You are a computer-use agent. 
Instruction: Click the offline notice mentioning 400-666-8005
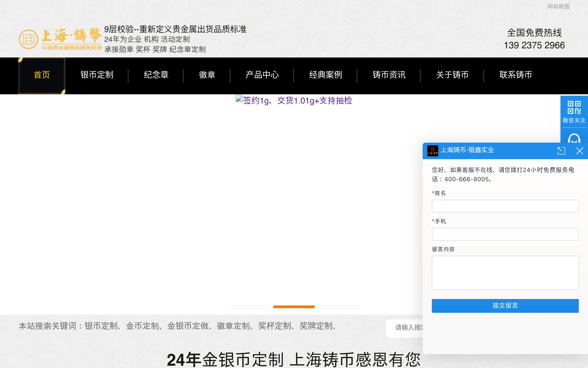coord(503,175)
